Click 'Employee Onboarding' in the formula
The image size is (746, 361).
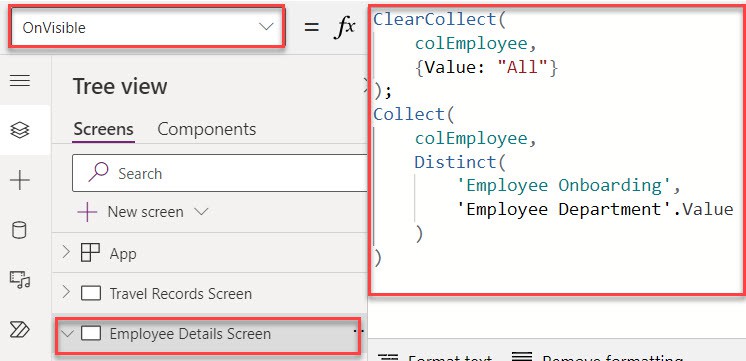pos(564,185)
